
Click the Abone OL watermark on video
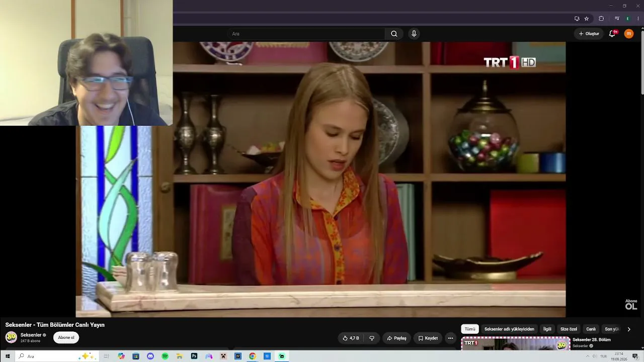click(631, 304)
